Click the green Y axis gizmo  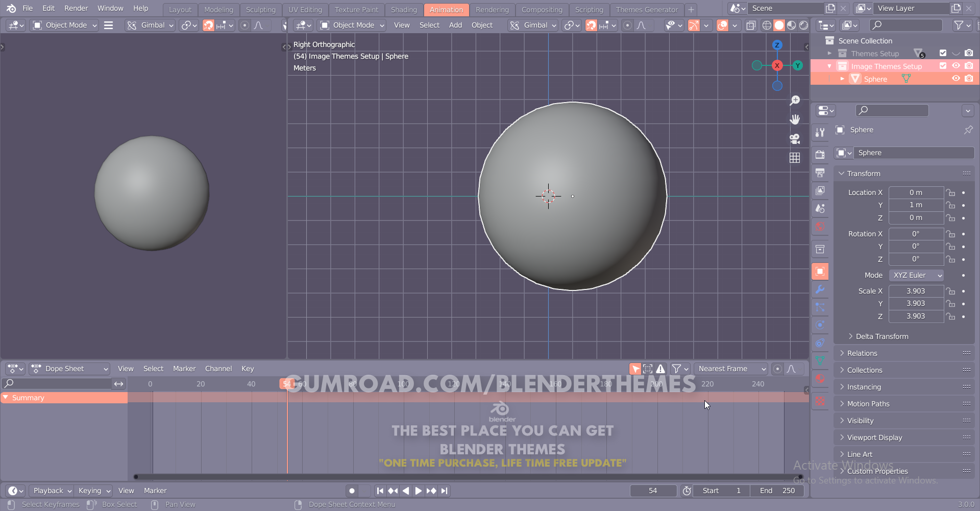tap(797, 65)
